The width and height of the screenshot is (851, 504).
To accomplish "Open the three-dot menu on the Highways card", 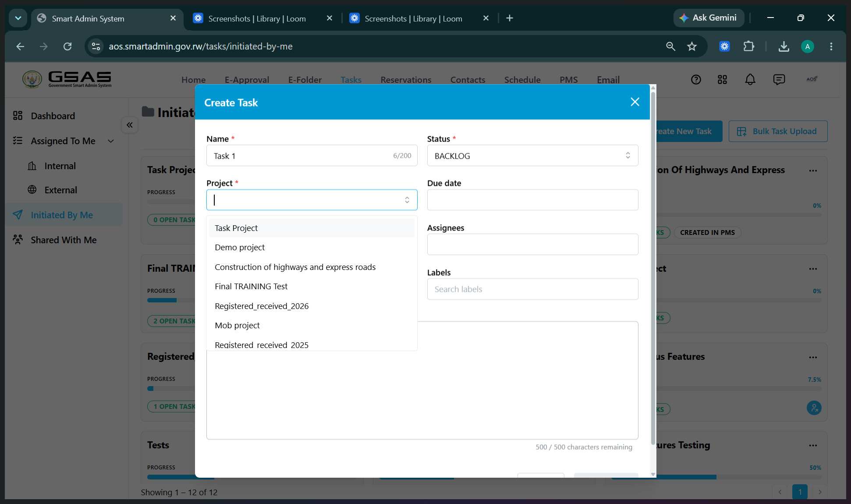I will [x=813, y=170].
